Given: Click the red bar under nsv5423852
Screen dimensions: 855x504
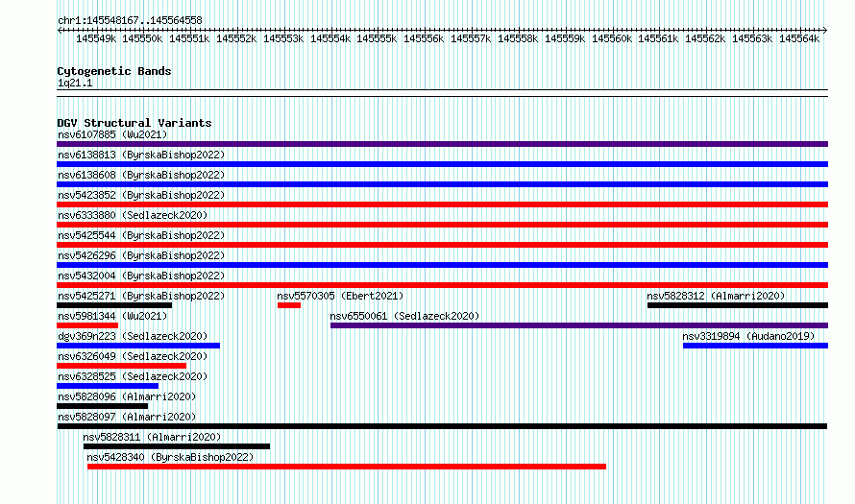Looking at the screenshot, I should pos(442,204).
